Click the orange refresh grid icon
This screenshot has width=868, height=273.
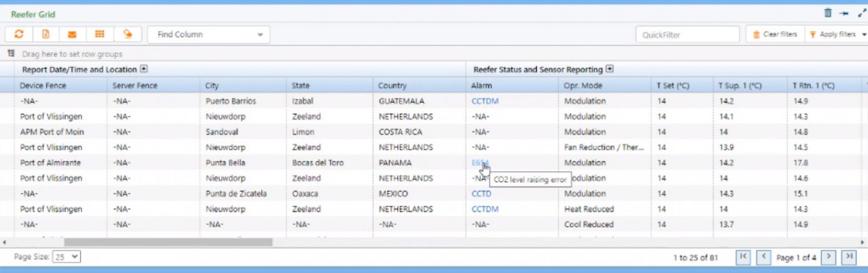[19, 34]
